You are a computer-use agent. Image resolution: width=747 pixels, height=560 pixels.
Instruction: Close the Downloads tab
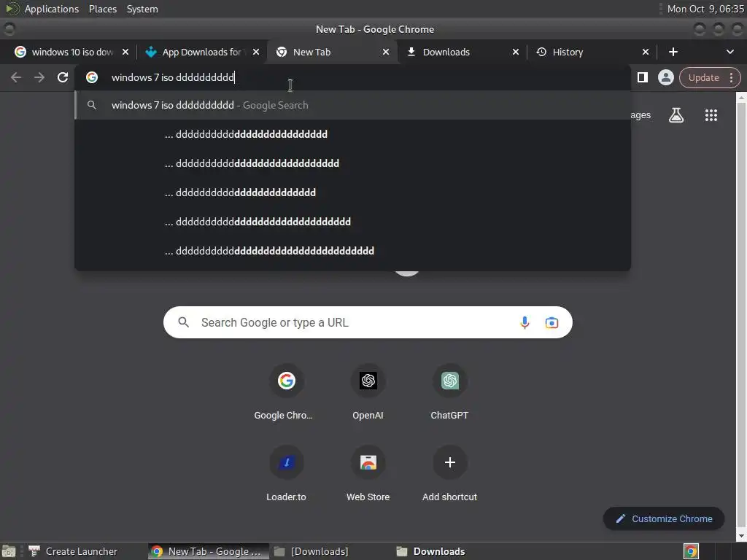point(516,52)
